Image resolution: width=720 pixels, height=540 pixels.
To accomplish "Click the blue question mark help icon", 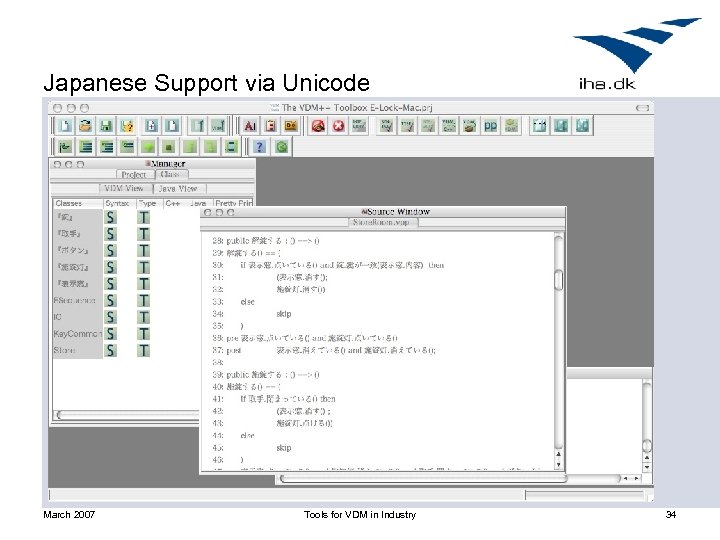I will [259, 147].
